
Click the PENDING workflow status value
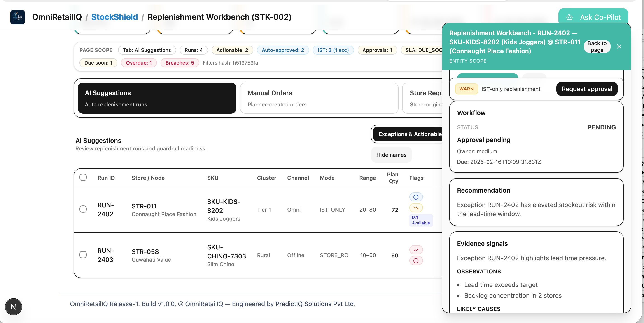tap(601, 127)
